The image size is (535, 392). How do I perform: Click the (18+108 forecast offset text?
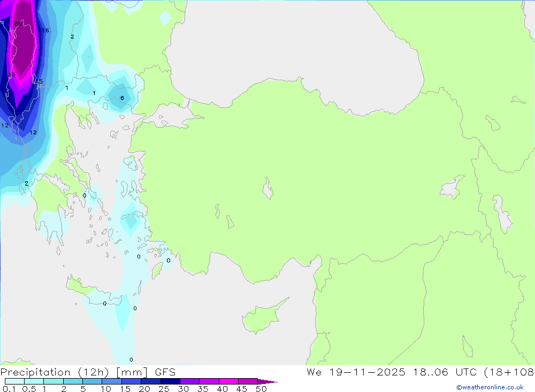tap(509, 372)
